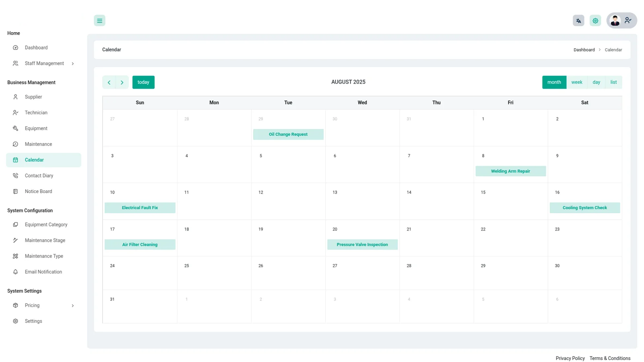Switch calendar to week view

tap(576, 82)
